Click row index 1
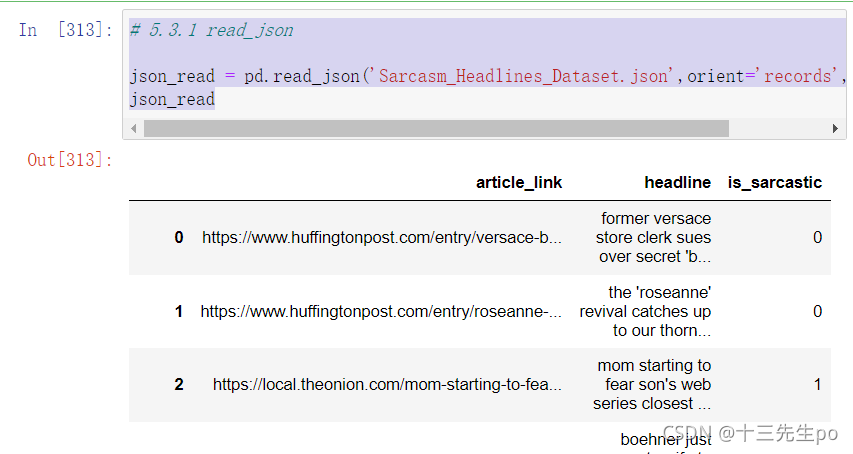The height and width of the screenshot is (454, 853). (x=179, y=311)
